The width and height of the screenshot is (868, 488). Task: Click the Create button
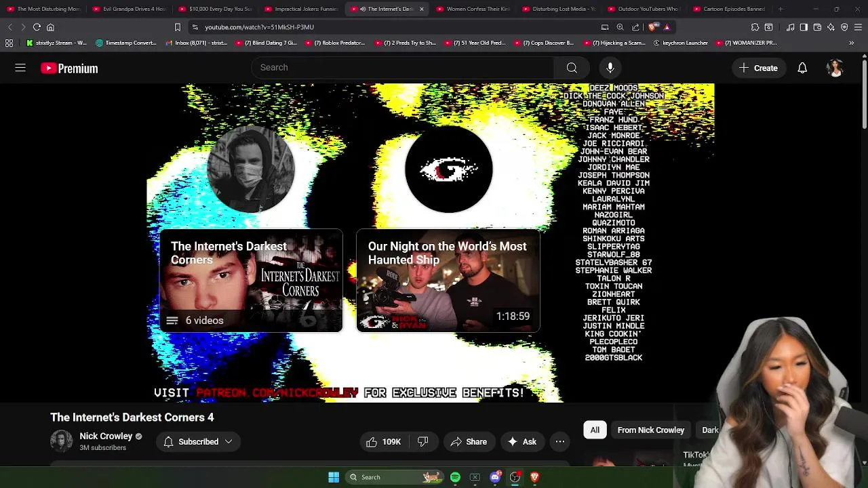pos(758,68)
